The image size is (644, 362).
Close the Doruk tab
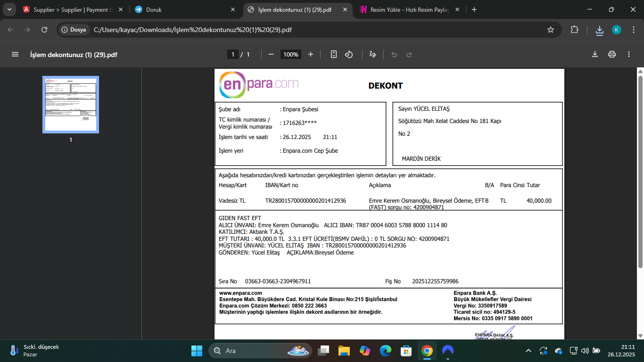[x=233, y=9]
